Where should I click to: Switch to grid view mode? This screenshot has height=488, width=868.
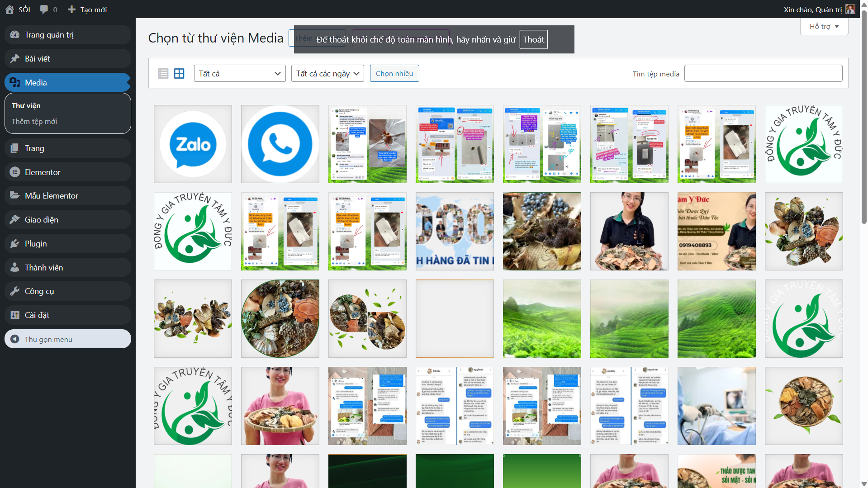tap(179, 74)
